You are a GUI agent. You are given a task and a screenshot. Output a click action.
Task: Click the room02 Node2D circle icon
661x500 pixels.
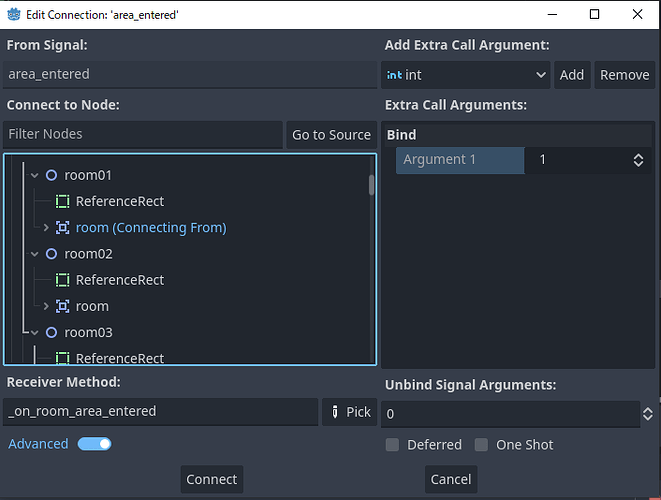pos(51,254)
